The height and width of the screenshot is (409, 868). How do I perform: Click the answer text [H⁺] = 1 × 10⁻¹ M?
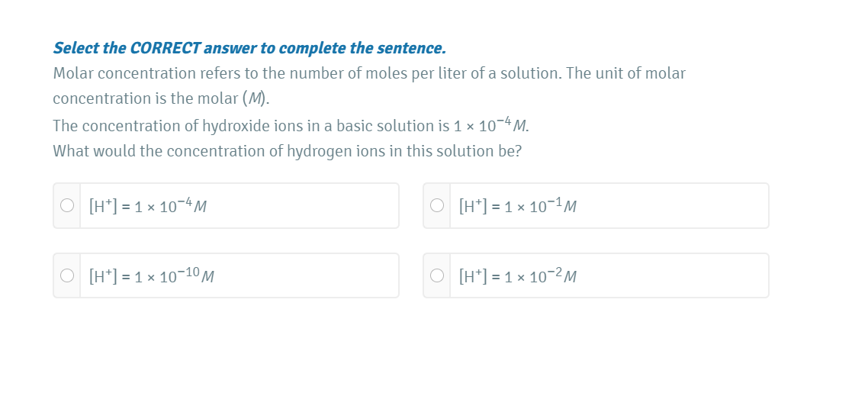[x=518, y=206]
